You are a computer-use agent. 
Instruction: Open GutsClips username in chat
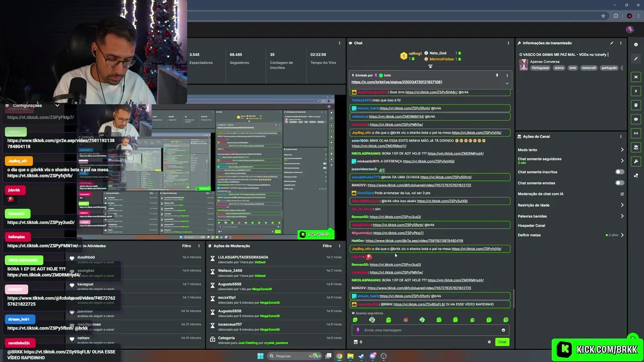[x=365, y=193]
